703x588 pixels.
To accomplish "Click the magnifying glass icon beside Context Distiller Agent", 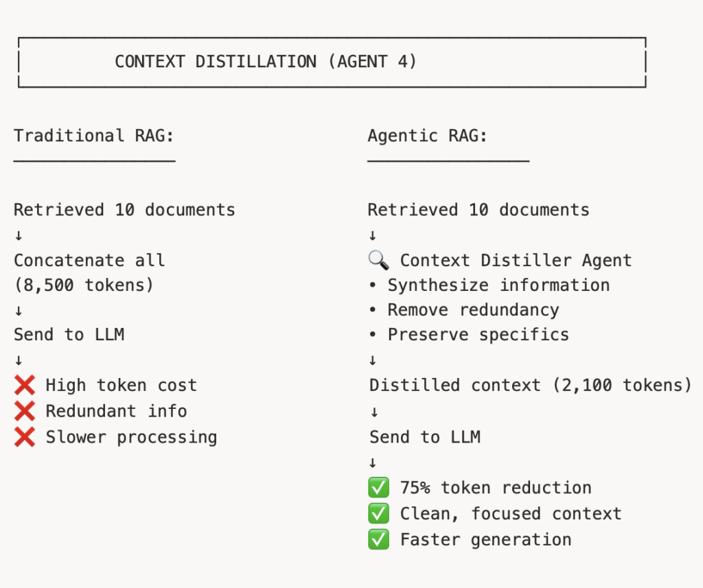I will coord(378,260).
